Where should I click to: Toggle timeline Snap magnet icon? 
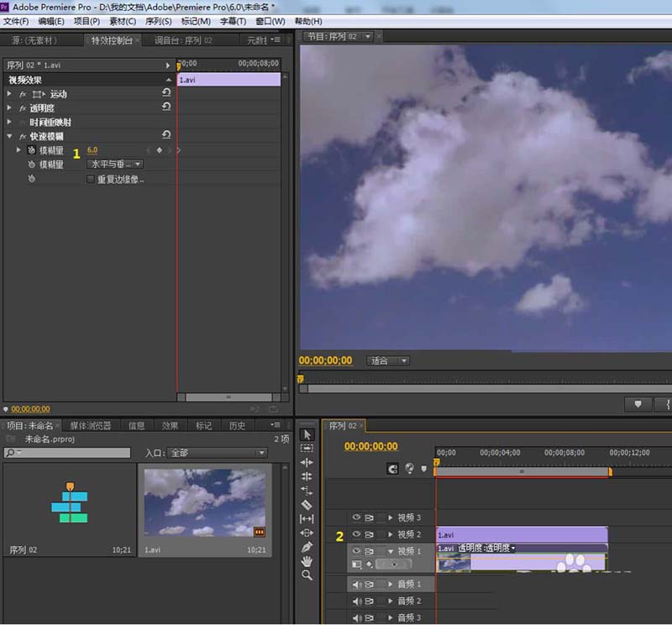coord(392,469)
